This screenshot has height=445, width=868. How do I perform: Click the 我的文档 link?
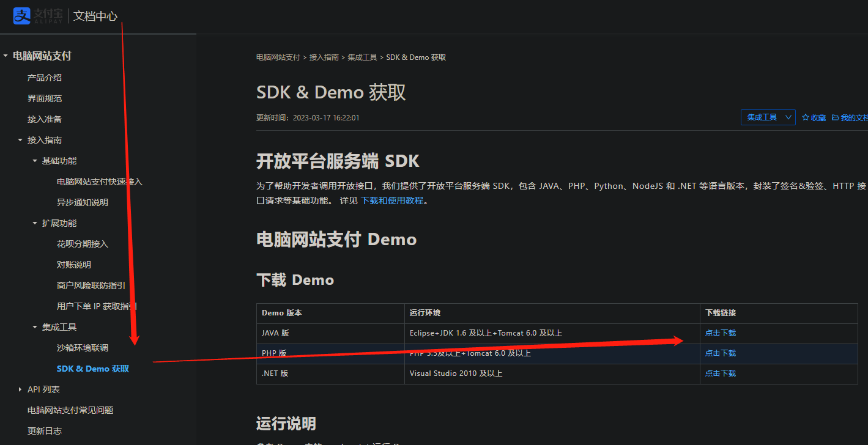tap(855, 118)
